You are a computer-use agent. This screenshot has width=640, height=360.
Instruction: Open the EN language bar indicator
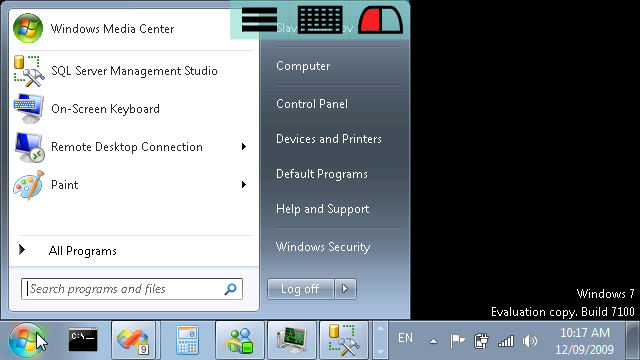[405, 338]
